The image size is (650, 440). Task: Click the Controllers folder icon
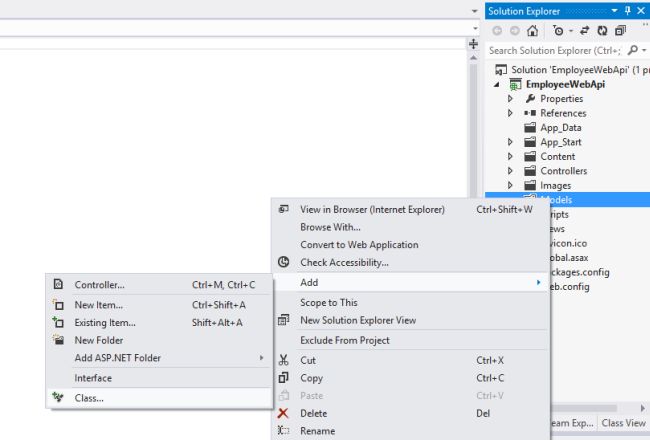pyautogui.click(x=530, y=171)
